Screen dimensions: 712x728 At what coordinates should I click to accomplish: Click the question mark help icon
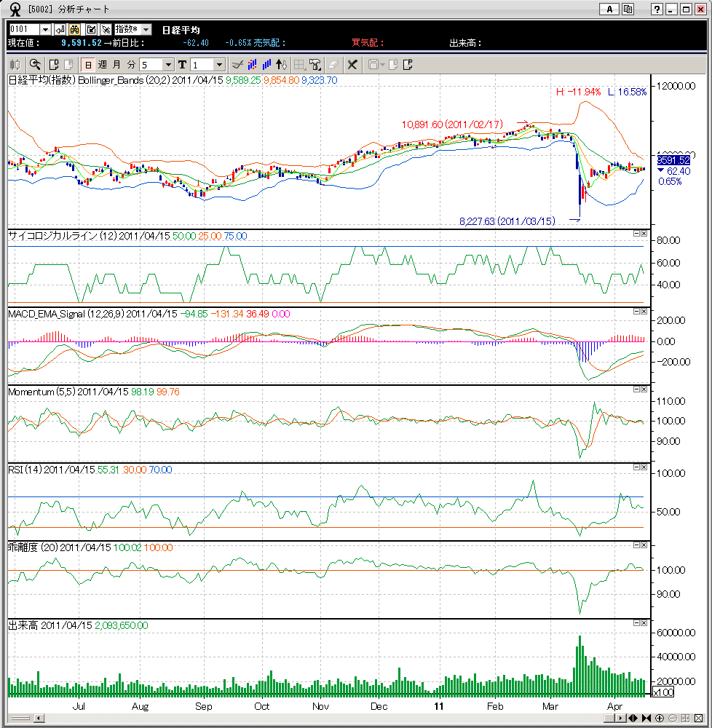click(657, 9)
